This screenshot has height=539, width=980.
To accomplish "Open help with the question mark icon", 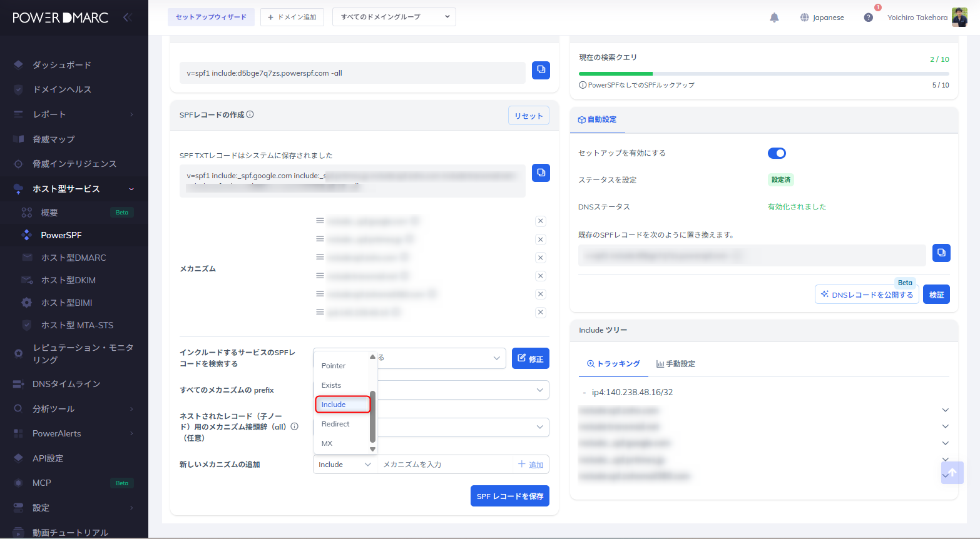I will (x=869, y=18).
